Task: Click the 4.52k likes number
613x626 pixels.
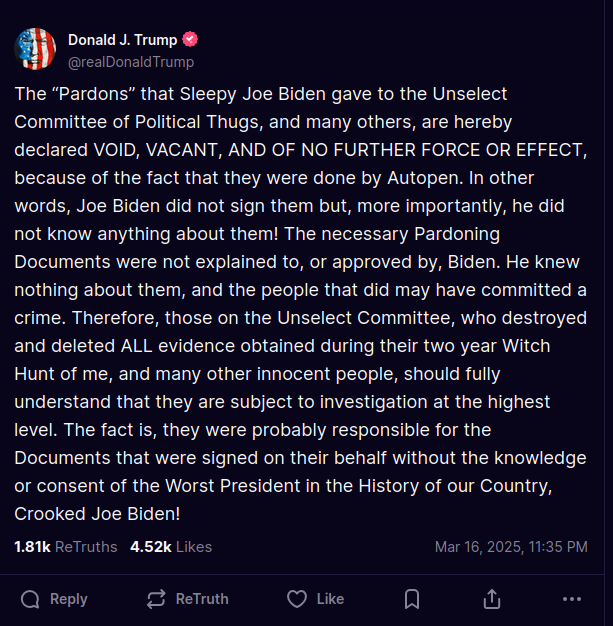Action: (x=149, y=547)
